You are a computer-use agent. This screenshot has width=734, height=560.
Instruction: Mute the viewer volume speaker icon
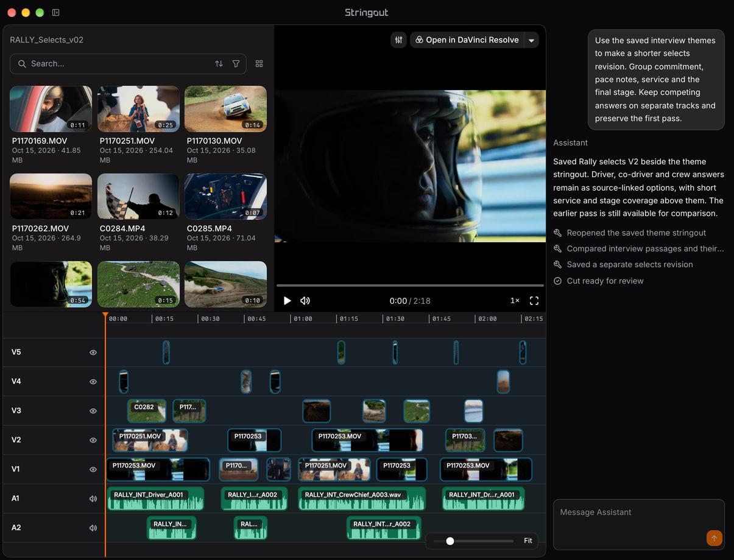click(x=305, y=301)
